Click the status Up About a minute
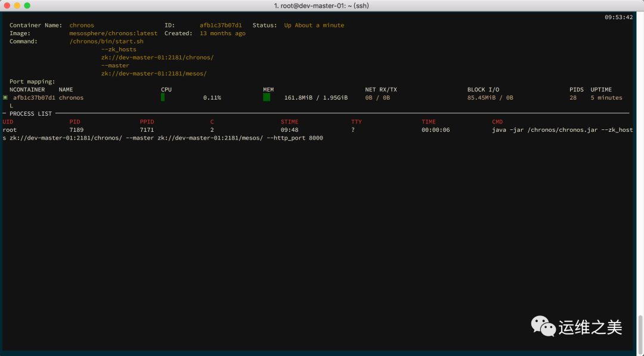Viewport: 644px width, 356px height. (314, 26)
